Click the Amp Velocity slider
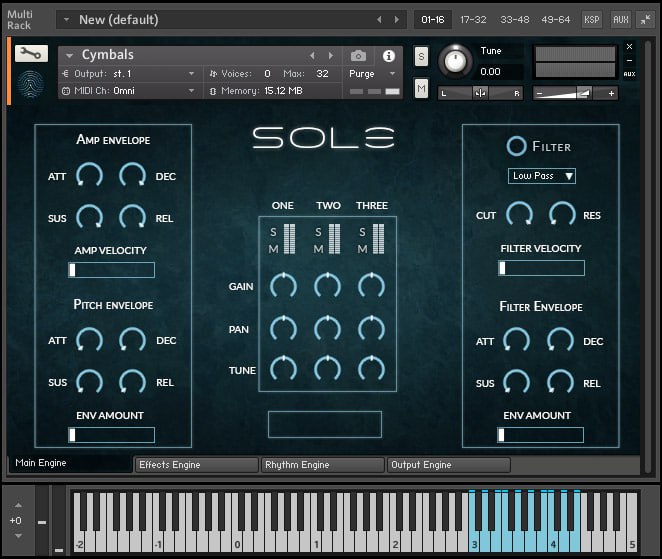 tap(111, 270)
